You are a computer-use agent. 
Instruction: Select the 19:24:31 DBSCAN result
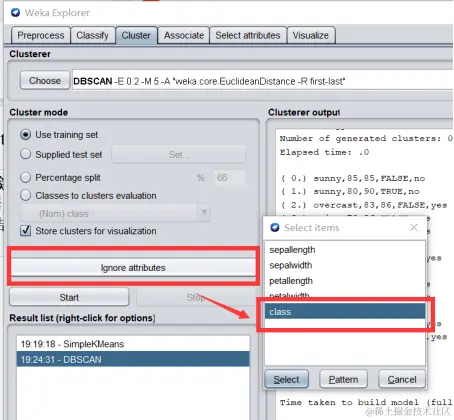pyautogui.click(x=133, y=359)
